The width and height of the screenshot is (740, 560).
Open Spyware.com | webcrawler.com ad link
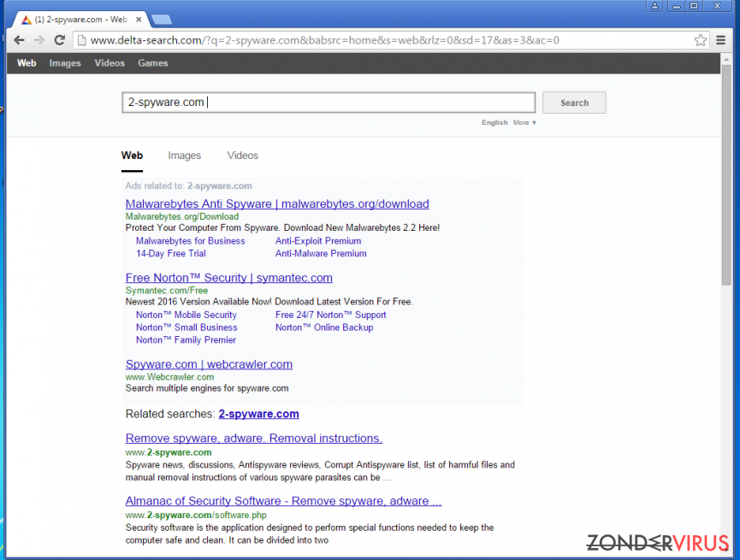[209, 364]
